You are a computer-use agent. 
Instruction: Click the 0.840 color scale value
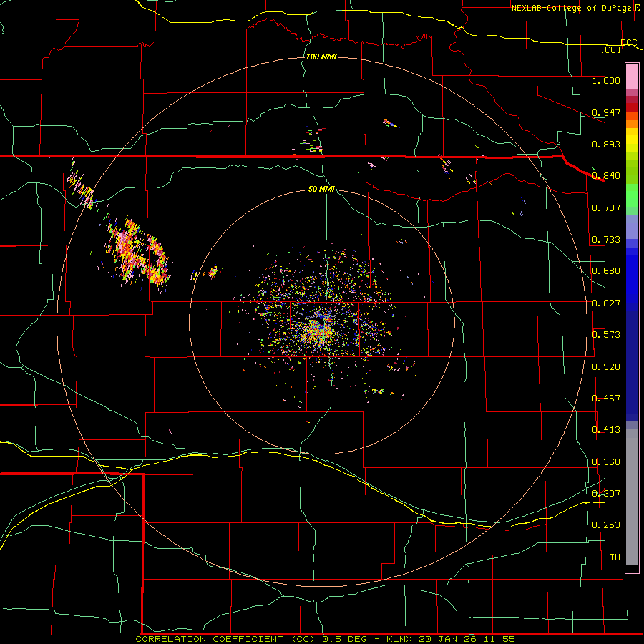[x=606, y=176]
